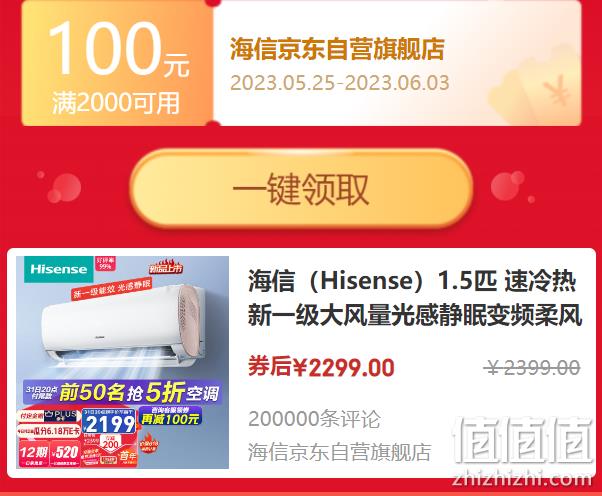Open the 海信（Hisense）1.5匹 product title
The width and height of the screenshot is (602, 496).
415,299
